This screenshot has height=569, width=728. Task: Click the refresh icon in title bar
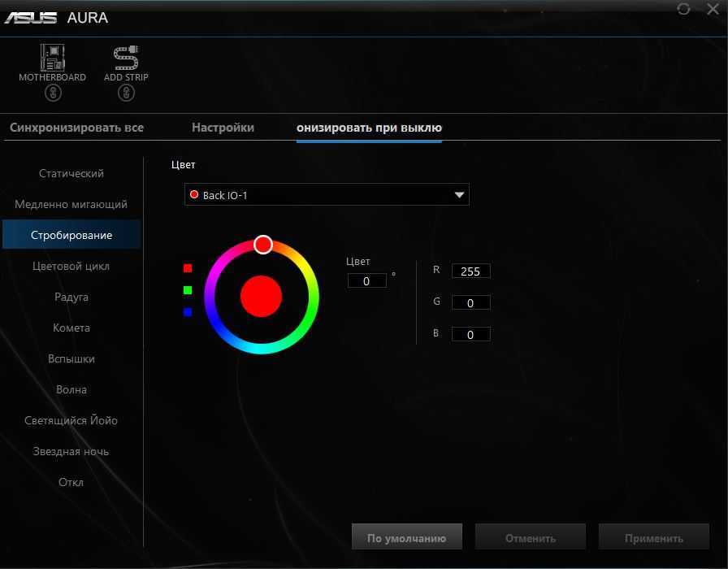tap(683, 9)
